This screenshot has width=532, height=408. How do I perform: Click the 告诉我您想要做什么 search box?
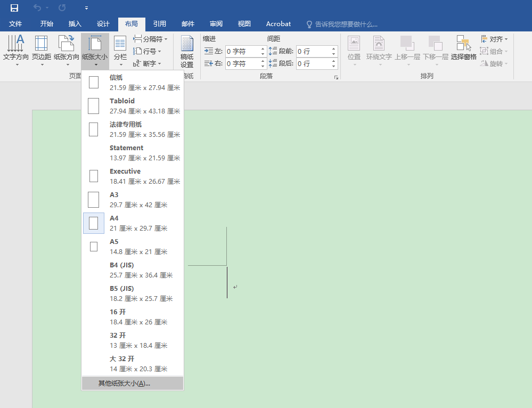click(342, 24)
